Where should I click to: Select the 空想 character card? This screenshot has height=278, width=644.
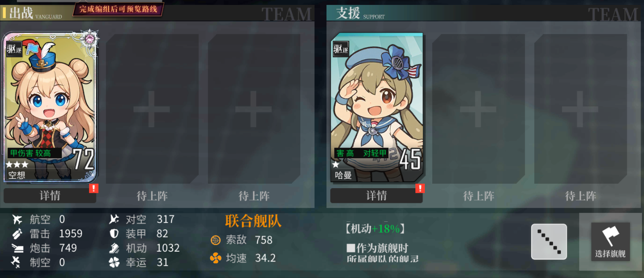(50, 107)
